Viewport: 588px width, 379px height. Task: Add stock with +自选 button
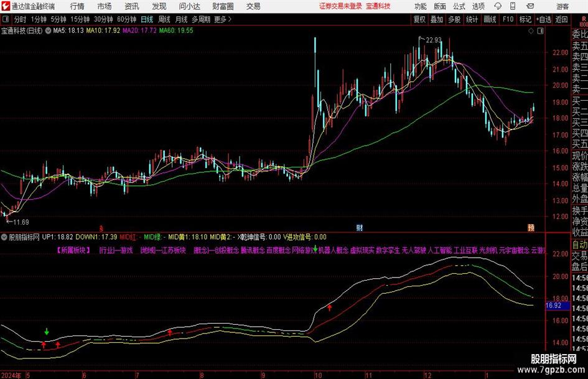[544, 19]
